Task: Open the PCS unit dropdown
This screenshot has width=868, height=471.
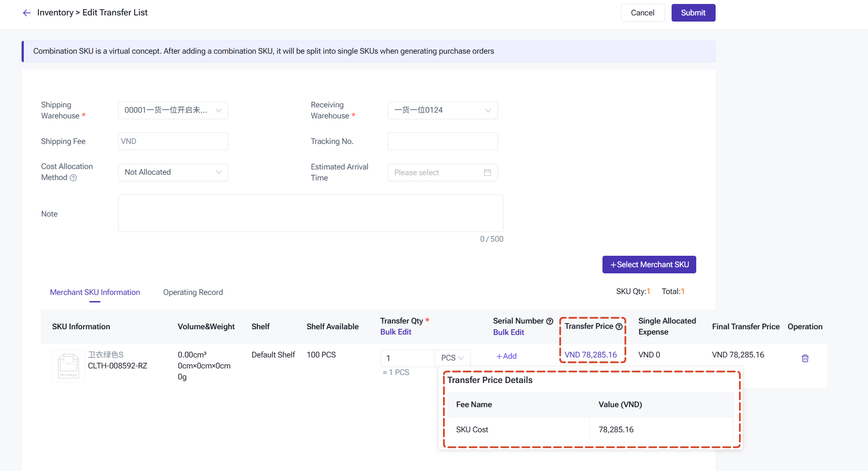Action: [x=452, y=358]
